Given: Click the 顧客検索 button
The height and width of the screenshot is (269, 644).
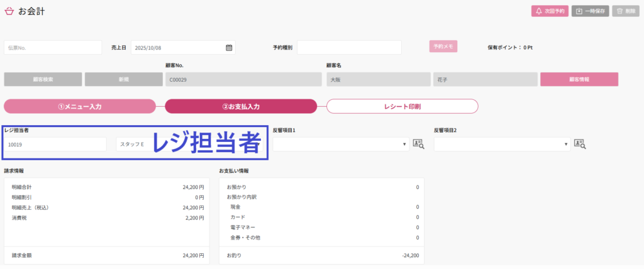Looking at the screenshot, I should point(43,79).
